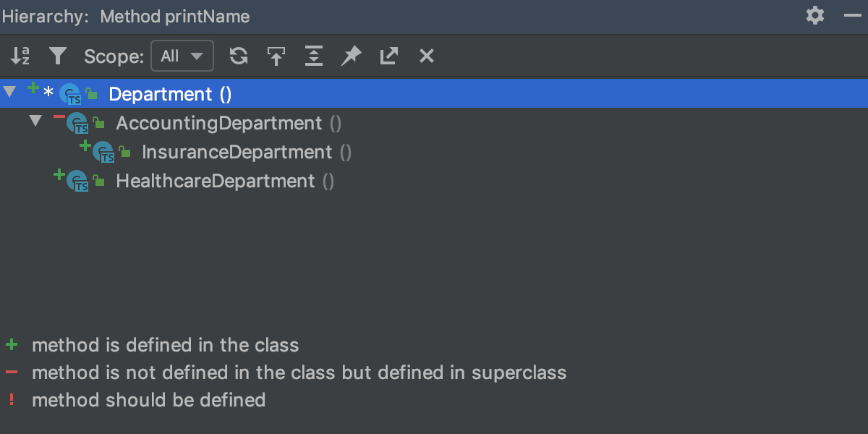Collapse the Department tree node
This screenshot has height=434, width=868.
(9, 92)
